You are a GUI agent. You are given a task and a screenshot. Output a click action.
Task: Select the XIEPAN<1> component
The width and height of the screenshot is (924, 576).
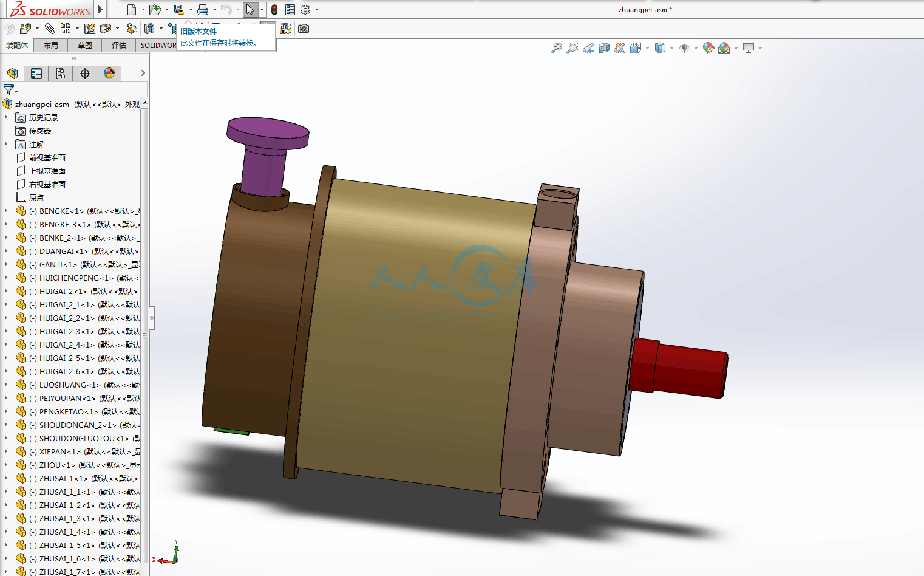[78, 451]
